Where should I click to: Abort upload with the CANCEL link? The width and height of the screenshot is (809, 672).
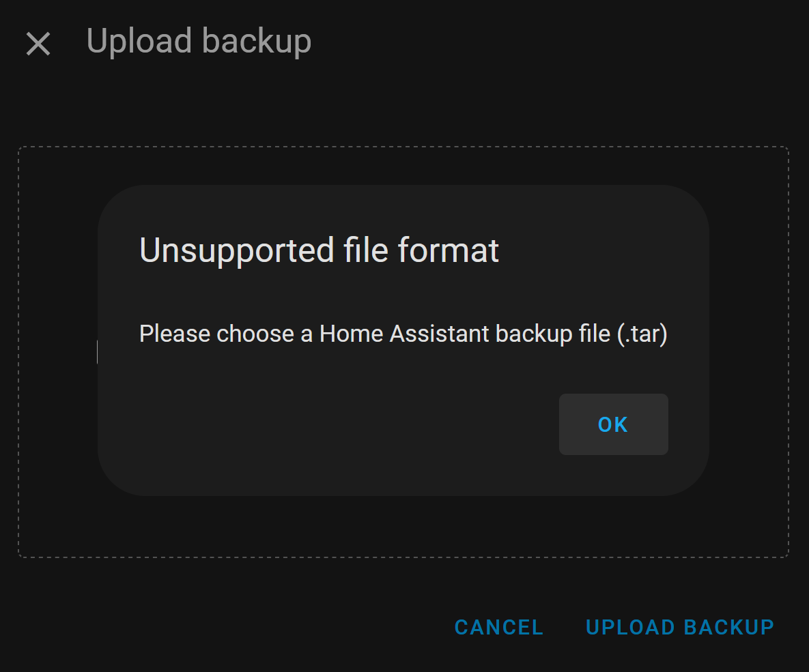click(499, 627)
